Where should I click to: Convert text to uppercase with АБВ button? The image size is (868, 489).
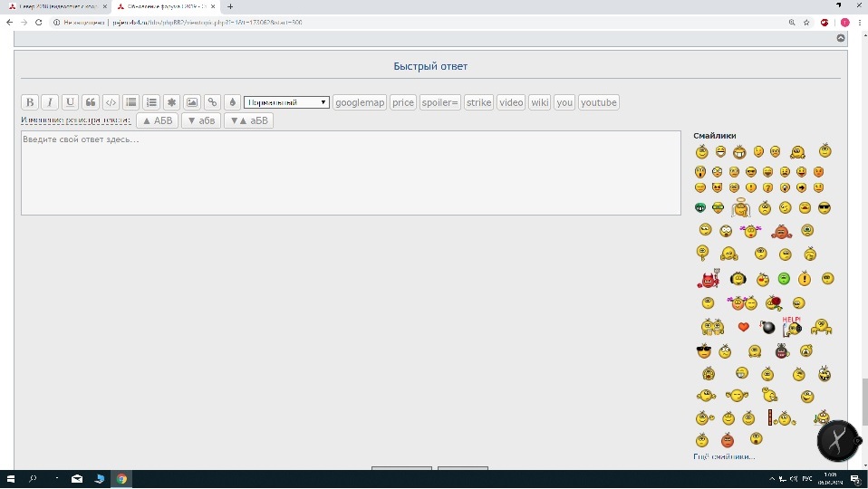pyautogui.click(x=157, y=120)
